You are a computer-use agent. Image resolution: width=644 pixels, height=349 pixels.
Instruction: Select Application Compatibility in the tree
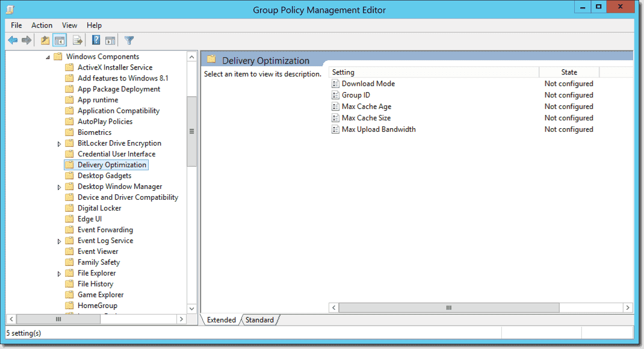tap(119, 111)
